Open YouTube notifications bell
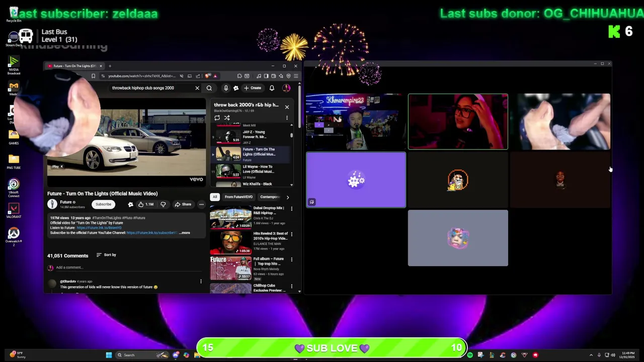 click(272, 88)
